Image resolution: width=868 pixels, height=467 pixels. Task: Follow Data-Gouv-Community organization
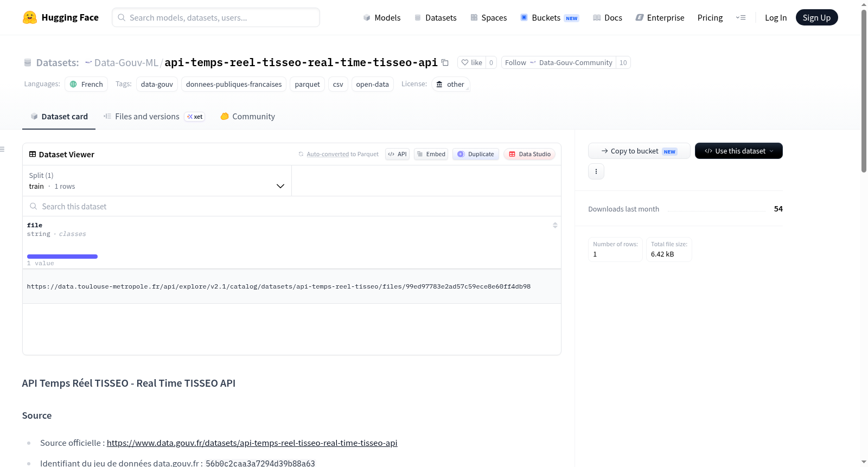pyautogui.click(x=559, y=62)
